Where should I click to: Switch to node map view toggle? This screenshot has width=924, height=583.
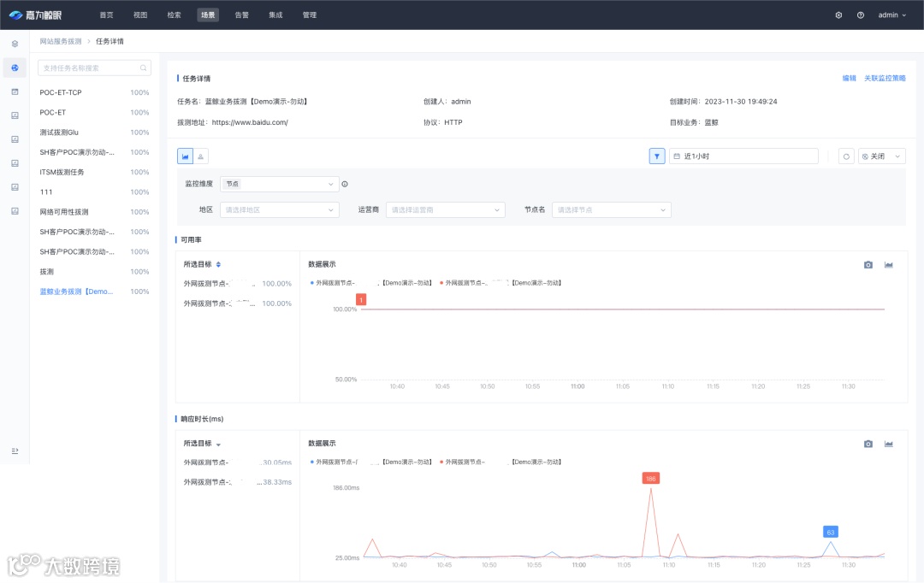pos(200,156)
